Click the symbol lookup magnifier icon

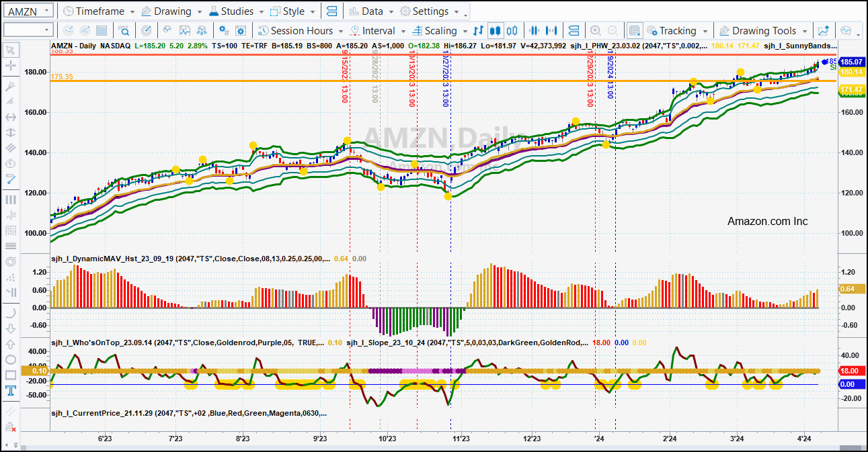(124, 31)
